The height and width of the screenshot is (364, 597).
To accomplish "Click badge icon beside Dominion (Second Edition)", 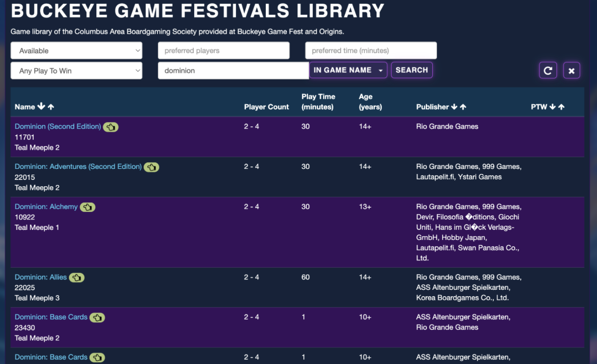I will click(x=111, y=127).
